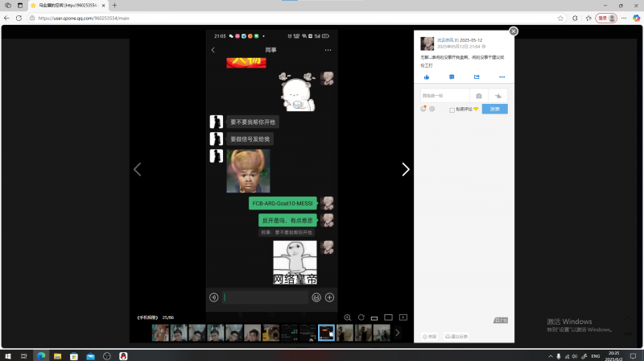The height and width of the screenshot is (361, 644).
Task: Select the Qzone browser tab
Action: 68,6
